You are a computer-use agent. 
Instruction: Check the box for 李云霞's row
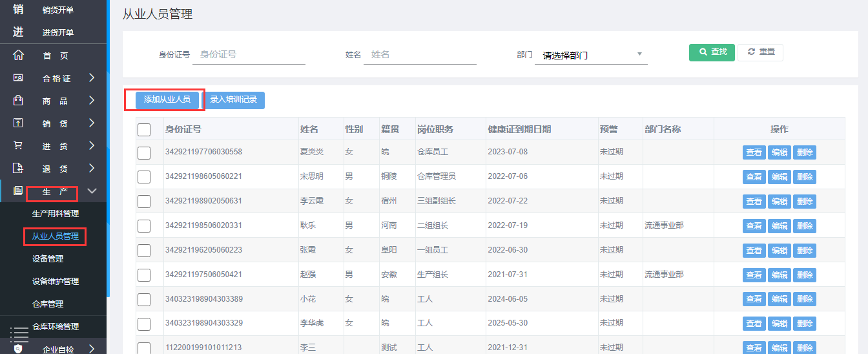pos(144,202)
